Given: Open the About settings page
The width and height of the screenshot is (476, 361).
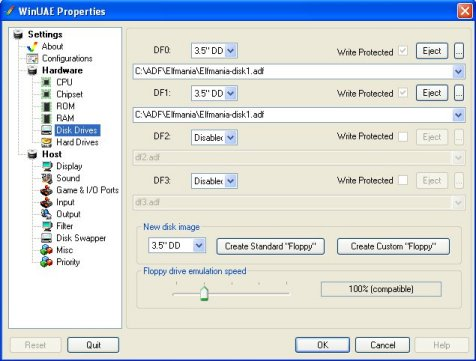Looking at the screenshot, I should [x=52, y=47].
